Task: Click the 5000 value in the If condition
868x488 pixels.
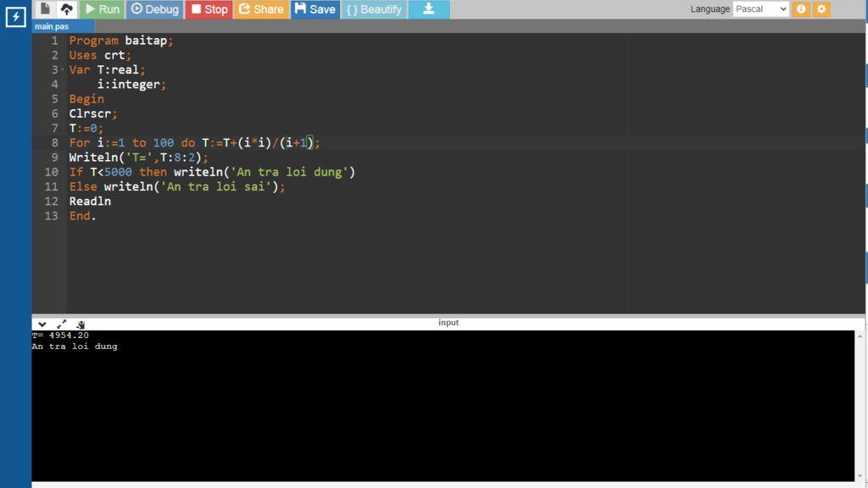Action: (118, 172)
